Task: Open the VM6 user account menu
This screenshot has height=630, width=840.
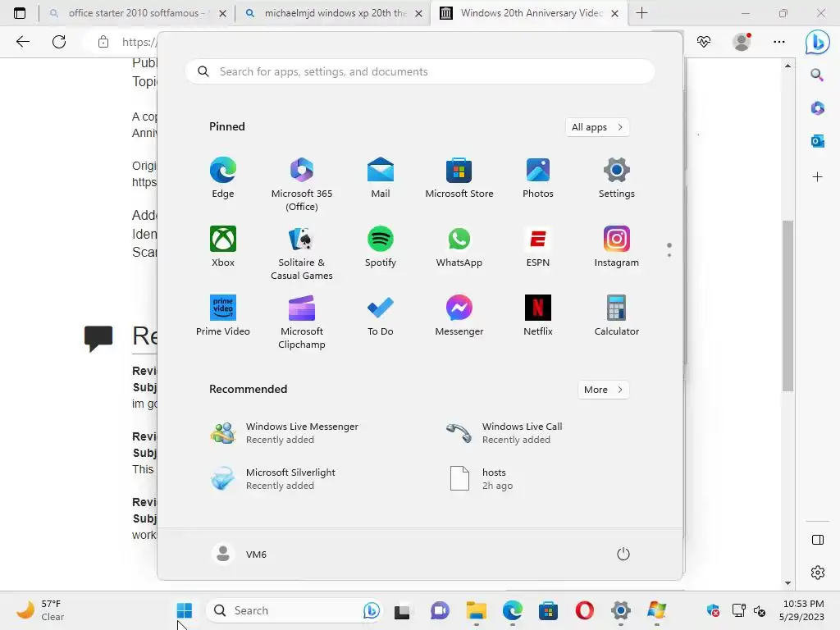Action: [240, 554]
